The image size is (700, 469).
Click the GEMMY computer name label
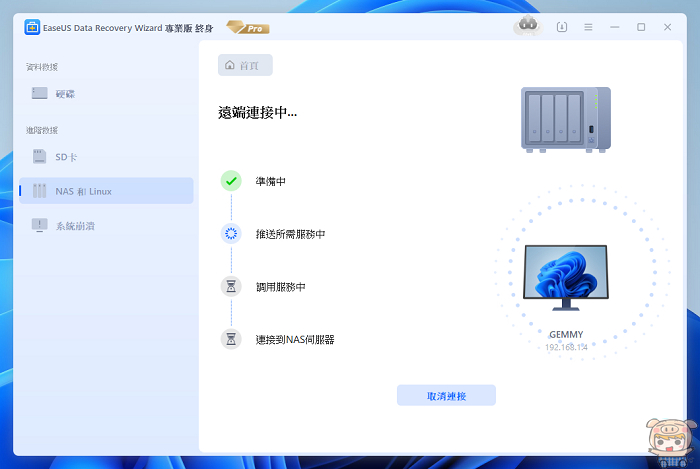tap(567, 334)
